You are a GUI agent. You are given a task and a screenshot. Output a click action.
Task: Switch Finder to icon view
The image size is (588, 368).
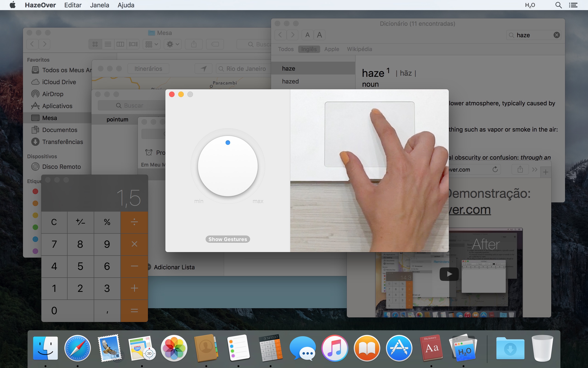pyautogui.click(x=95, y=44)
